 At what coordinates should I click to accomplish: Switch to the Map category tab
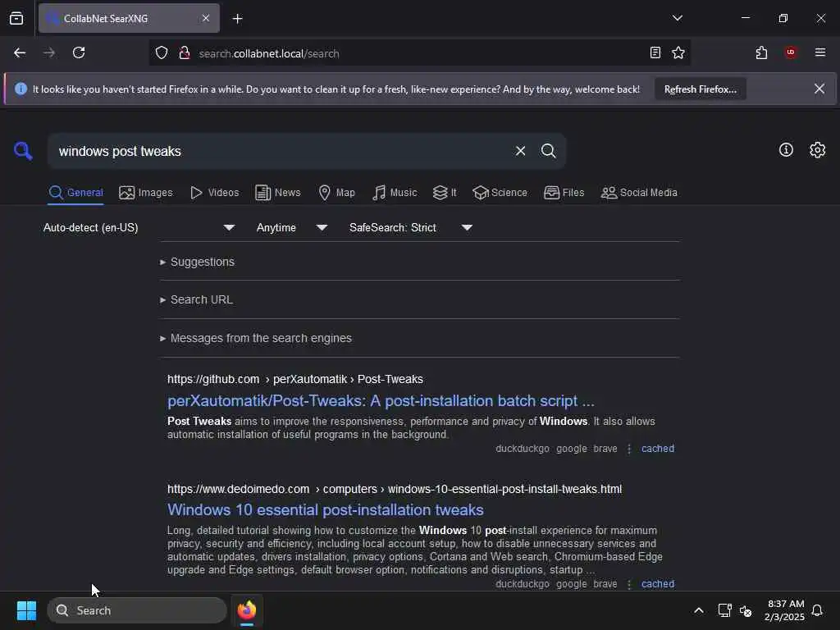click(337, 193)
